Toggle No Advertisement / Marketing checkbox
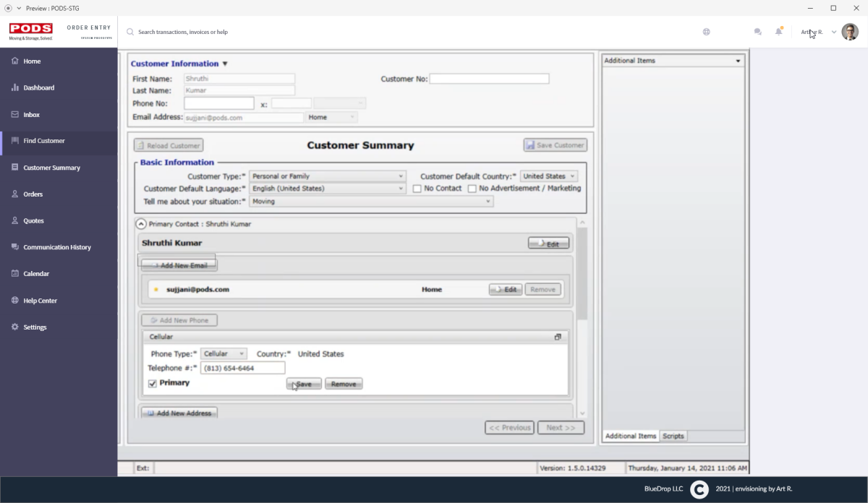 472,189
